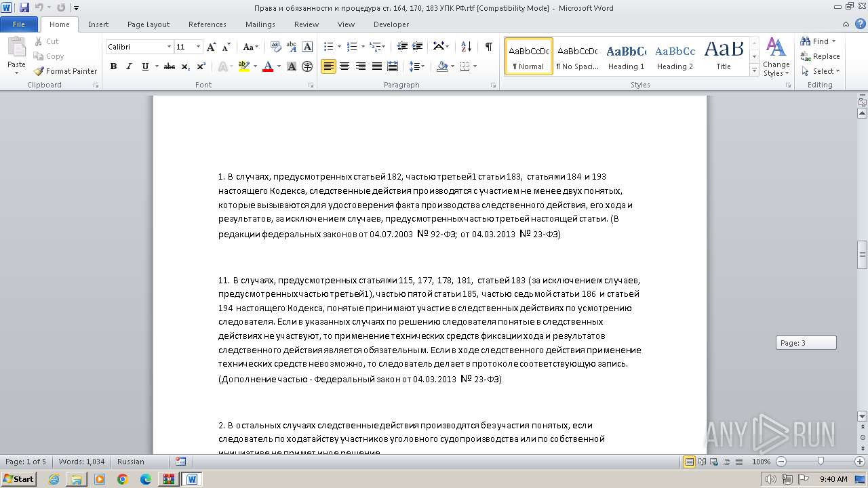Open the File tab
Screen dimensions: 868x488
coord(19,24)
